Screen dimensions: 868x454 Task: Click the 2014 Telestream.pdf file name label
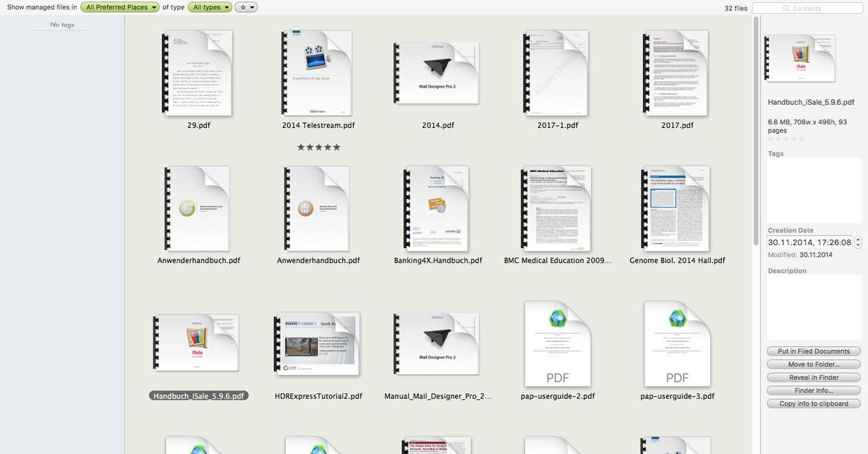318,125
